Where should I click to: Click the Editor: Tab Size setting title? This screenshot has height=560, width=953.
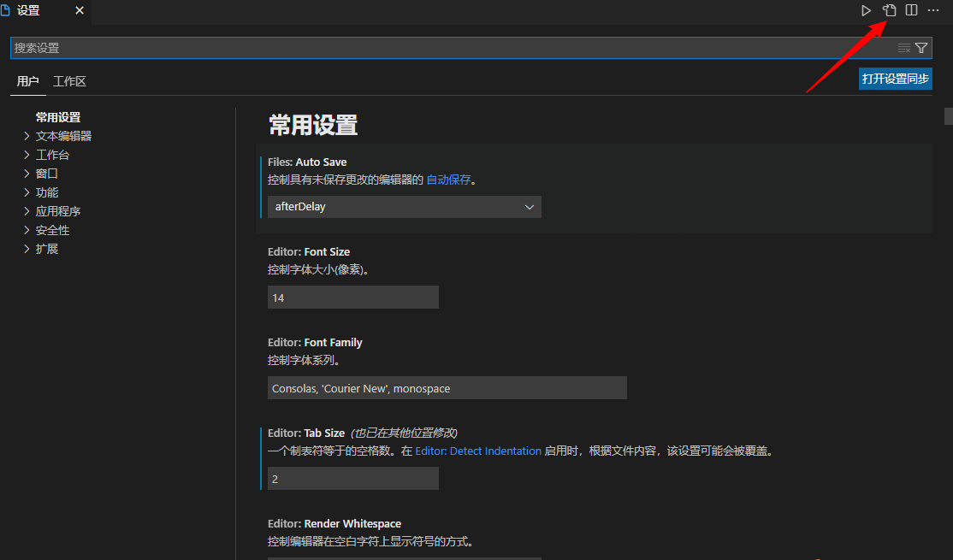pyautogui.click(x=306, y=433)
